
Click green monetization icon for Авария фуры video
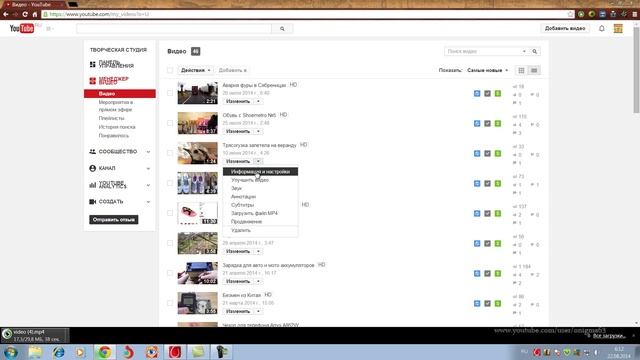498,93
